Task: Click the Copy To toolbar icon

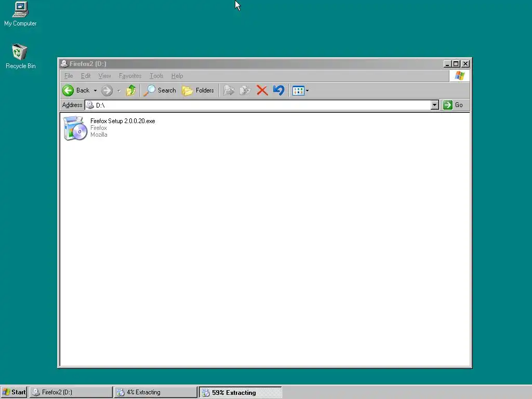Action: click(x=245, y=90)
